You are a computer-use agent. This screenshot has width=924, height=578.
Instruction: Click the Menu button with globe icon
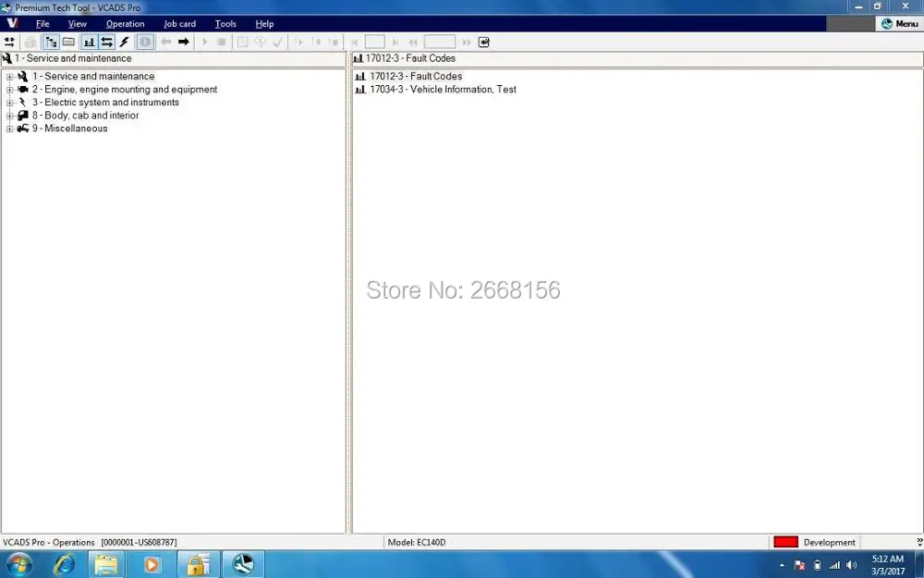(x=899, y=24)
